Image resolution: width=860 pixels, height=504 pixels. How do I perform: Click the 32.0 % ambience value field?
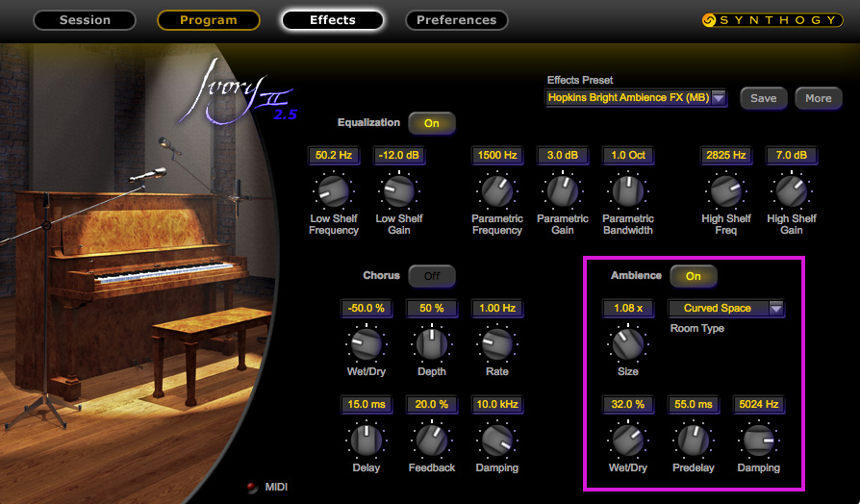click(x=628, y=404)
